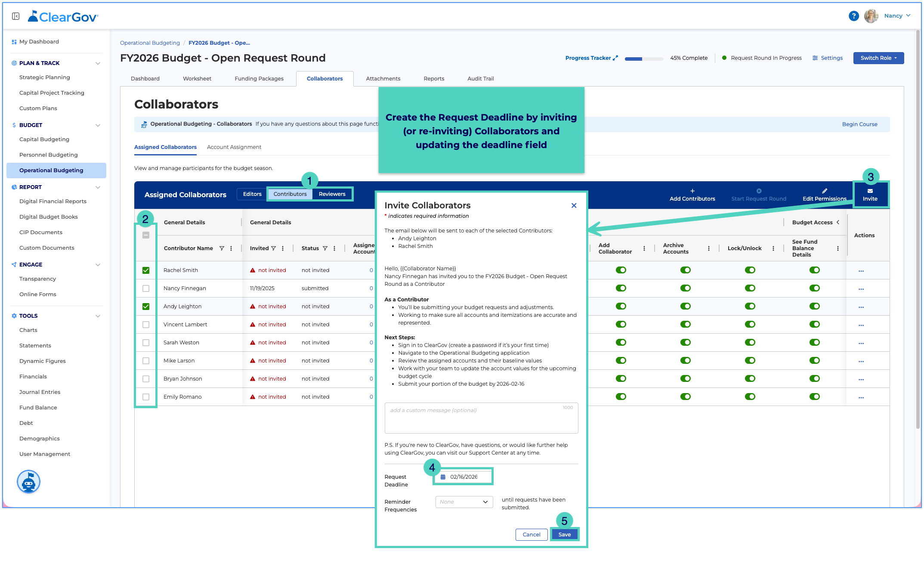
Task: Close the Invite Collaborators dialog
Action: click(574, 205)
